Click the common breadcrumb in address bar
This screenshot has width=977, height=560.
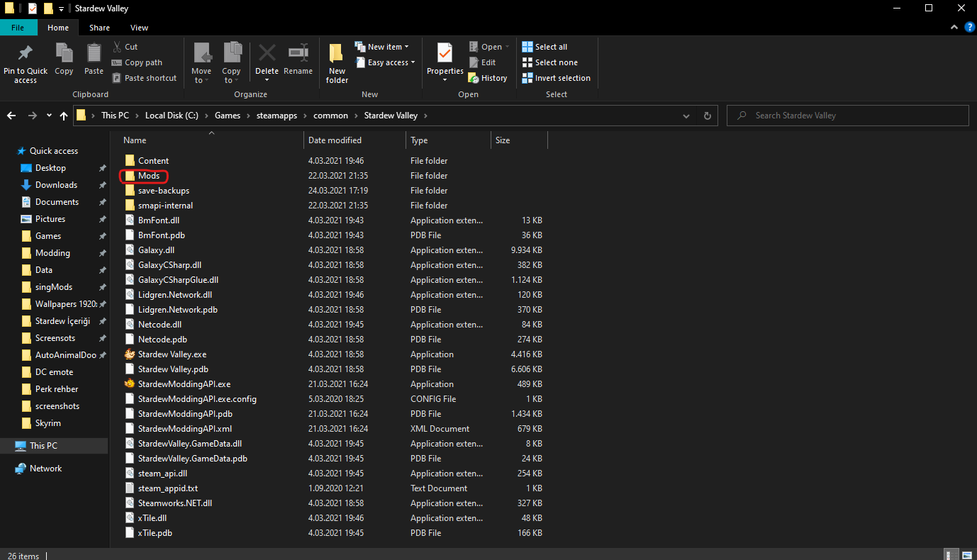tap(331, 116)
